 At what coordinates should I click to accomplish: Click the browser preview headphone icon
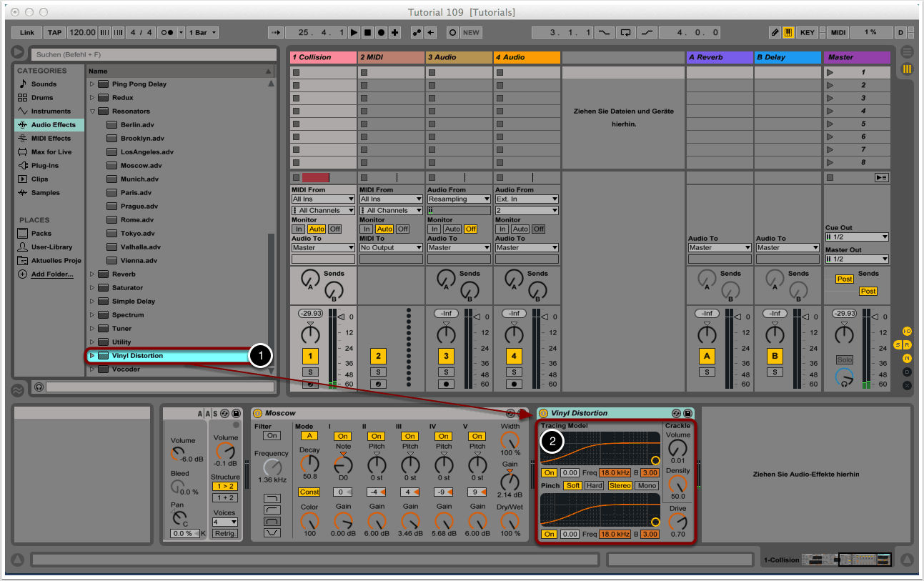[39, 387]
